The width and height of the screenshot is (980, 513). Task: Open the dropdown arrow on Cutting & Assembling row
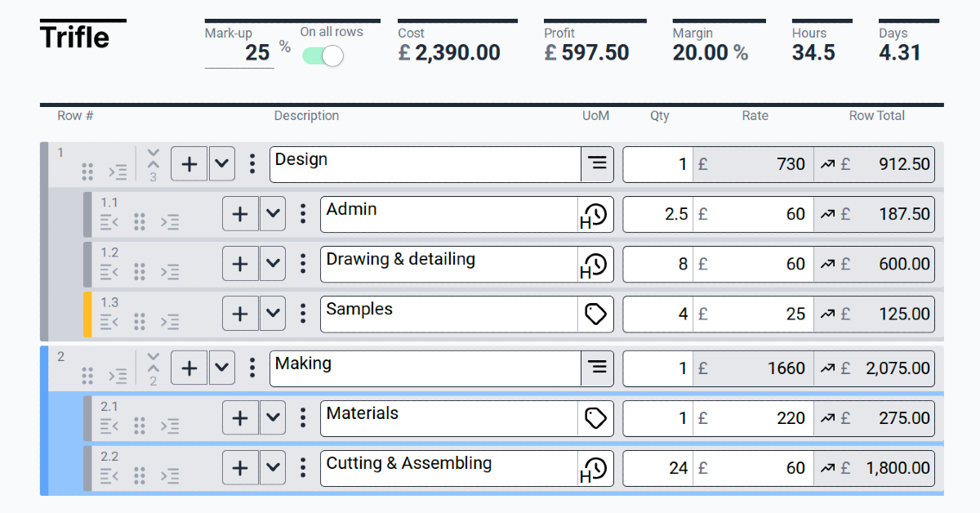[273, 468]
